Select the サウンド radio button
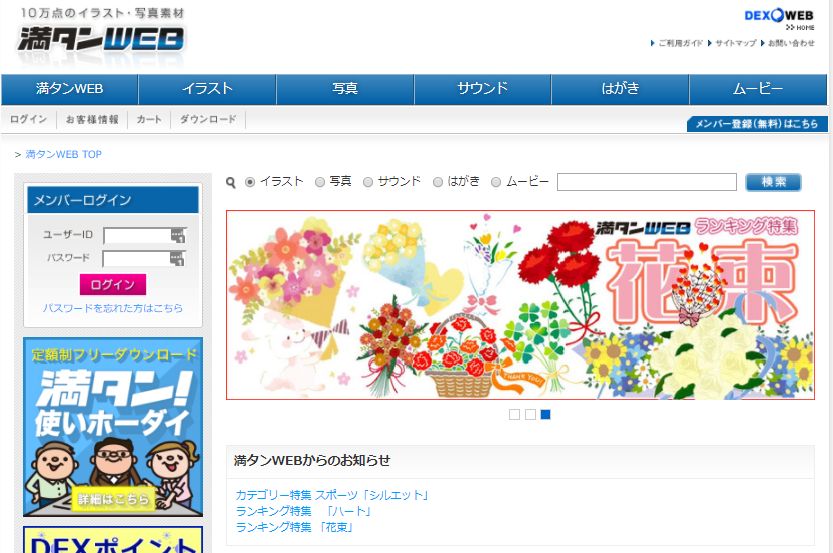833x553 pixels. point(368,182)
